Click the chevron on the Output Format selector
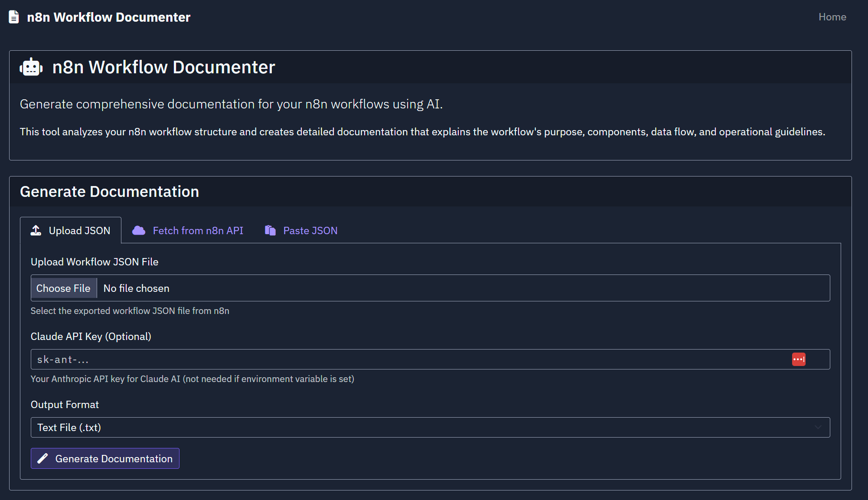Screen dimensions: 868x500 (x=819, y=427)
